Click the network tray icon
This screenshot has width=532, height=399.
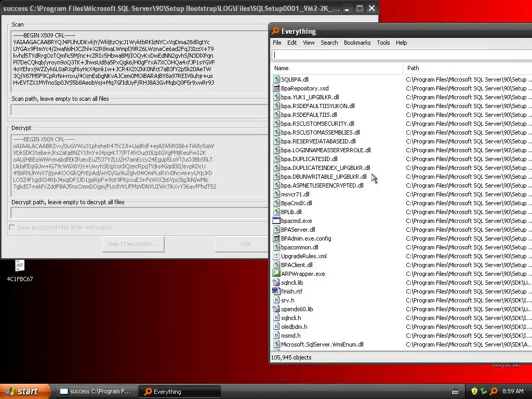click(x=484, y=391)
